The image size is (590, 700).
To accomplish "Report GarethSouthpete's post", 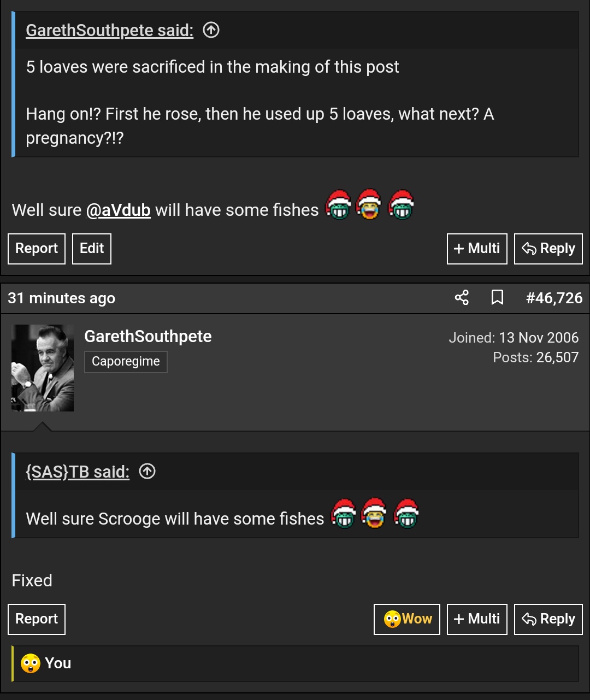I will pos(37,619).
